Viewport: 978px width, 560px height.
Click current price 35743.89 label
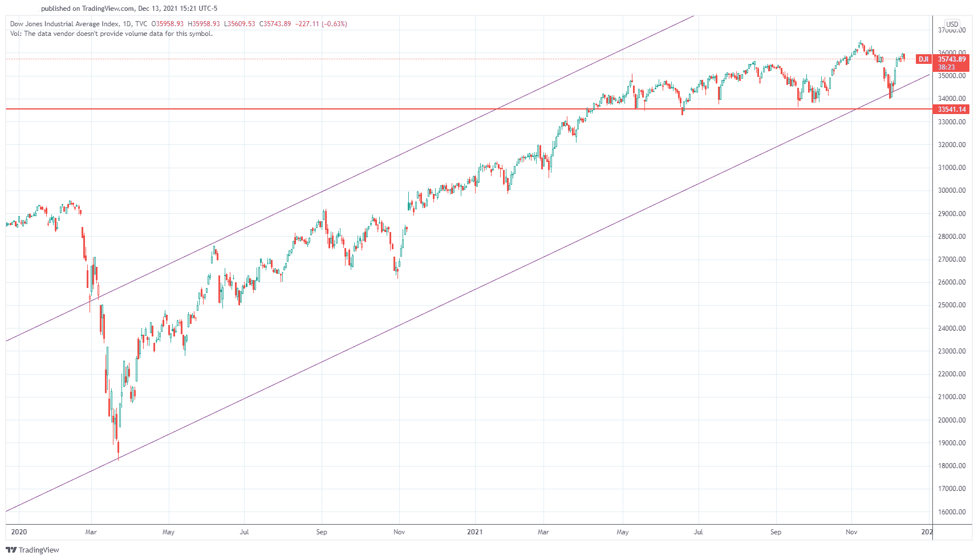952,59
